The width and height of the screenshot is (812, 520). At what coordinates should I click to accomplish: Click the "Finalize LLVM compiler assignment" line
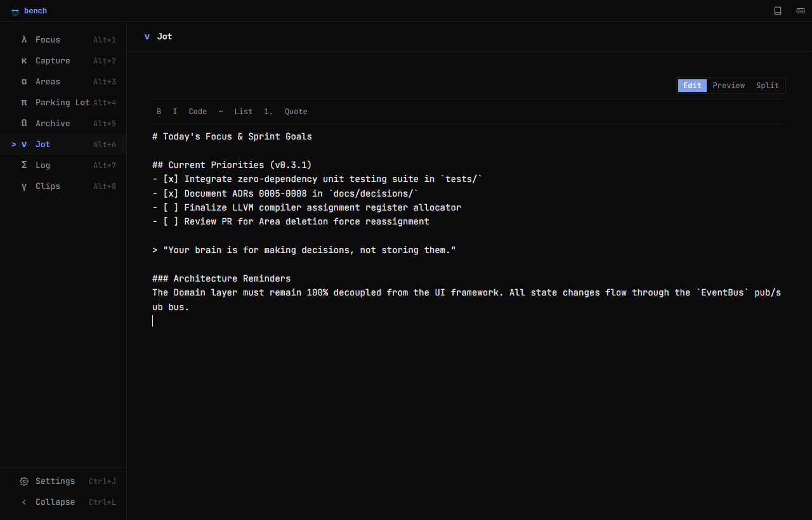307,207
